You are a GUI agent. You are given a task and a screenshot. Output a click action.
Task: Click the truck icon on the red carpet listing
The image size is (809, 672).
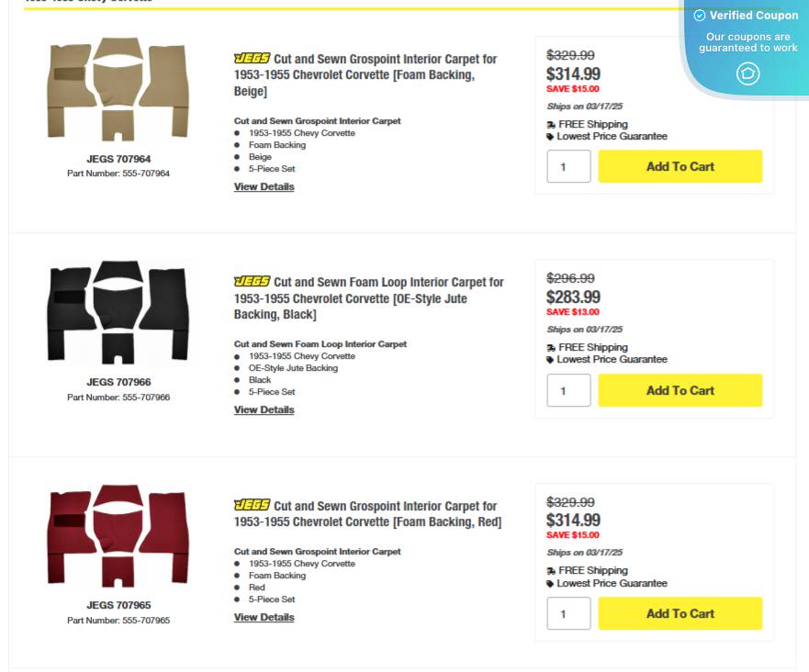(551, 570)
